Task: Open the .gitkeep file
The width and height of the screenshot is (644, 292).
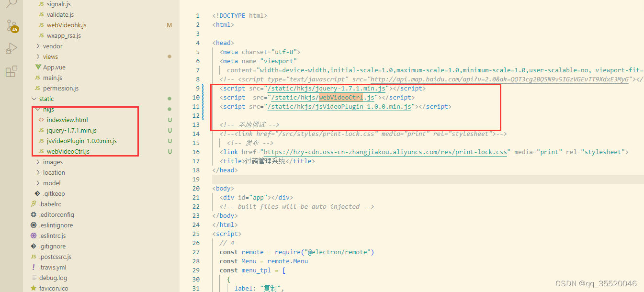Action: [54, 193]
